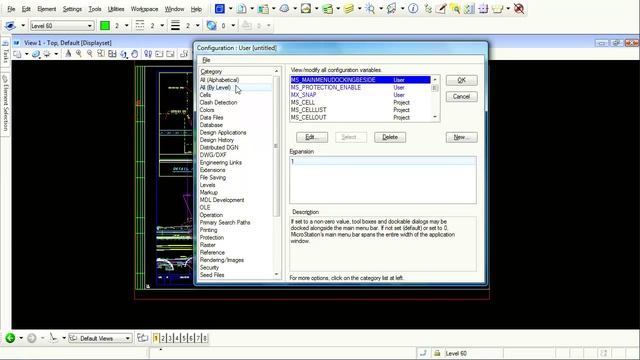The width and height of the screenshot is (640, 360).
Task: Toggle view 5 button in view group
Action: (x=184, y=338)
